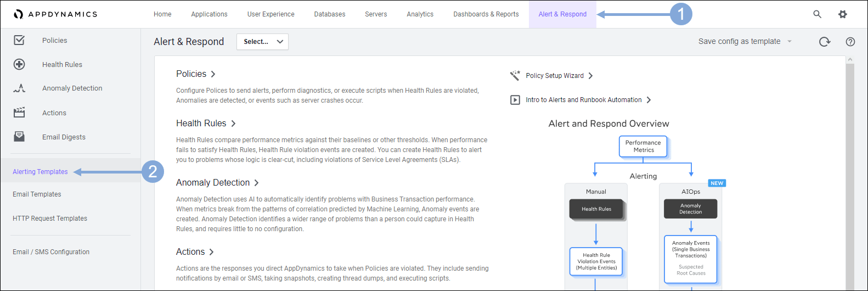The image size is (868, 291).
Task: Open the Select application dropdown
Action: pos(262,42)
